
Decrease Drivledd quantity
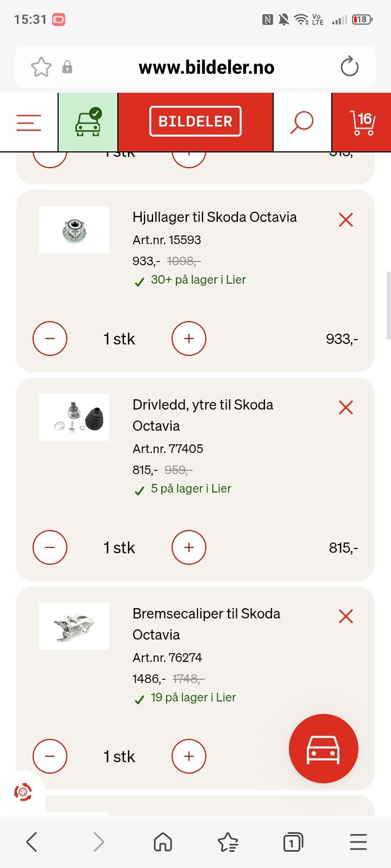coord(50,547)
